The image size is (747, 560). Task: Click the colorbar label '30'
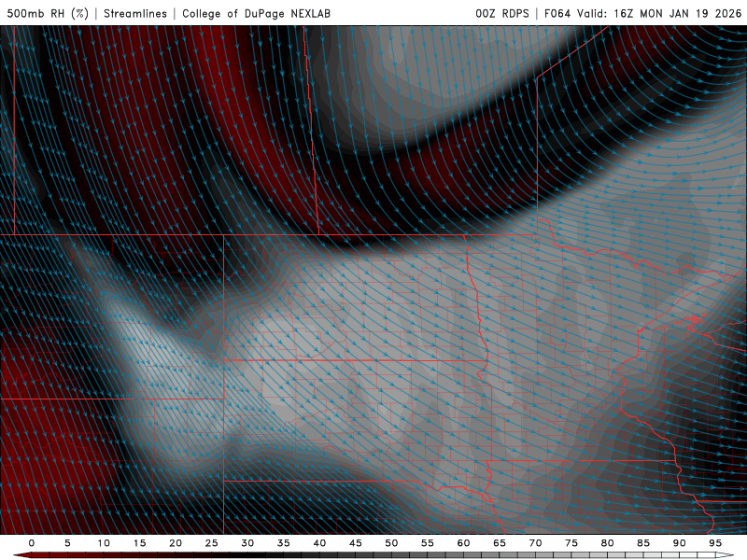coord(247,543)
